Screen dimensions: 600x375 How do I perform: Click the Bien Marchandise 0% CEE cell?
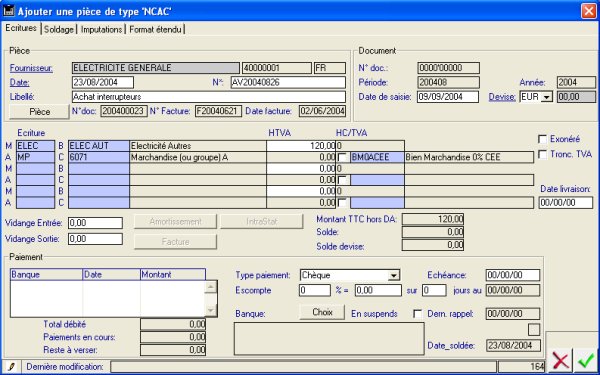tap(469, 157)
